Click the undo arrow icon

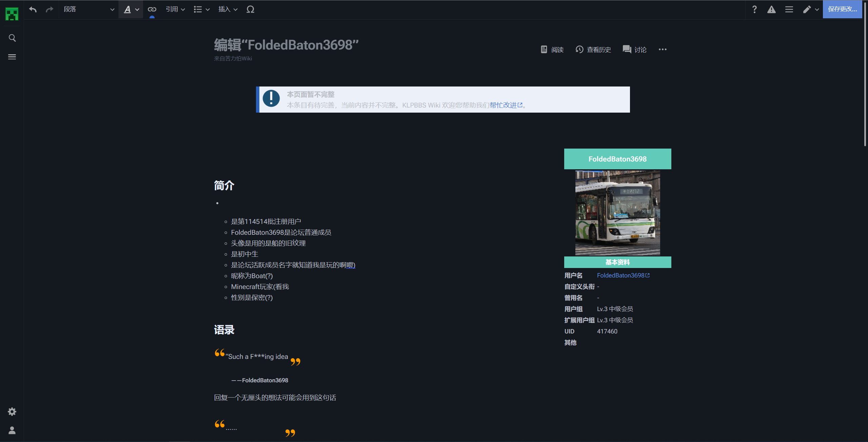coord(33,9)
